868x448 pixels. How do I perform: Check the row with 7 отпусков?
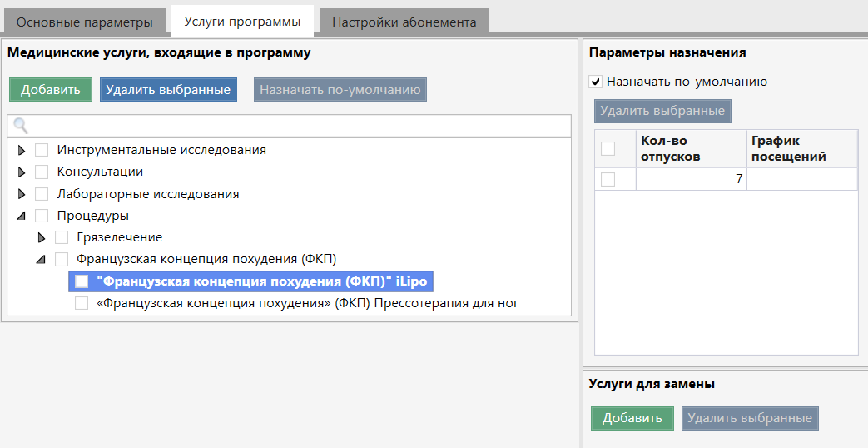tap(608, 179)
